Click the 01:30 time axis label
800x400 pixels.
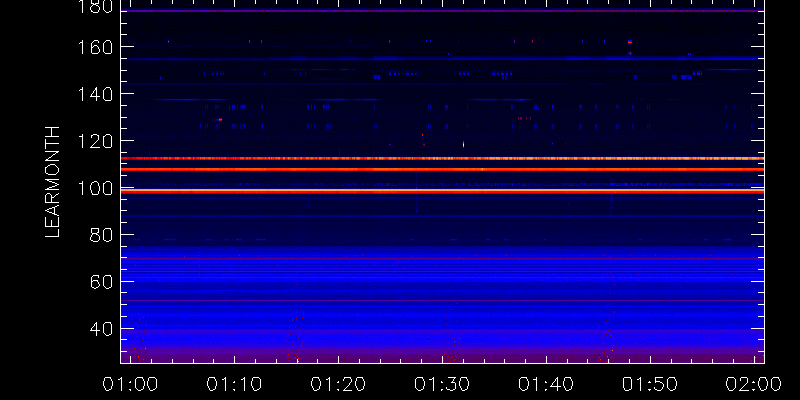coord(442,384)
